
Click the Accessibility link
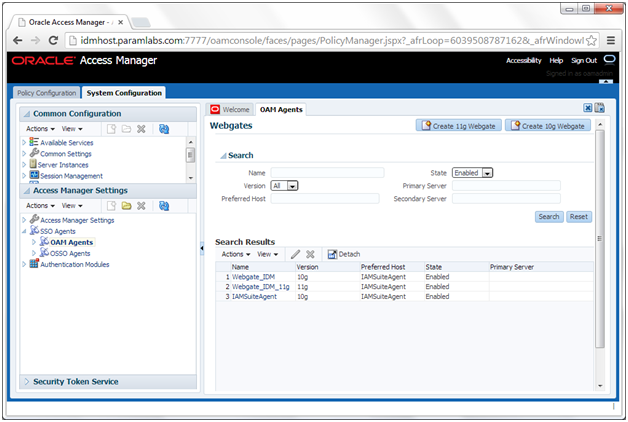(x=523, y=60)
